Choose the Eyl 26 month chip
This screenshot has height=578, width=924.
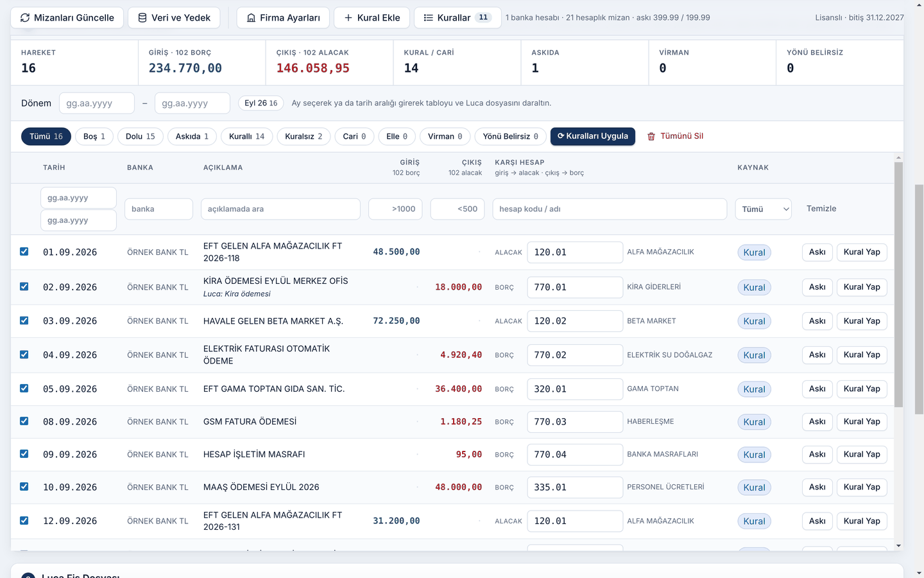[x=261, y=103]
